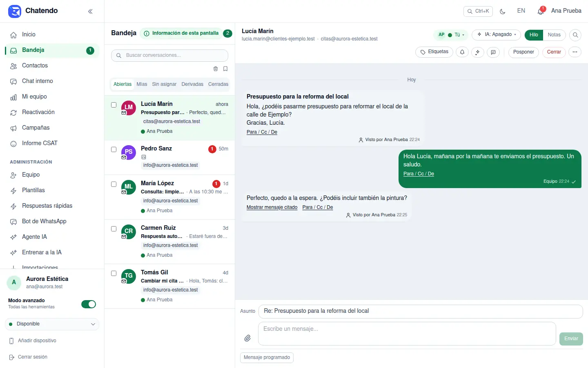
Task: Open the Disponible status dropdown
Action: pyautogui.click(x=52, y=324)
